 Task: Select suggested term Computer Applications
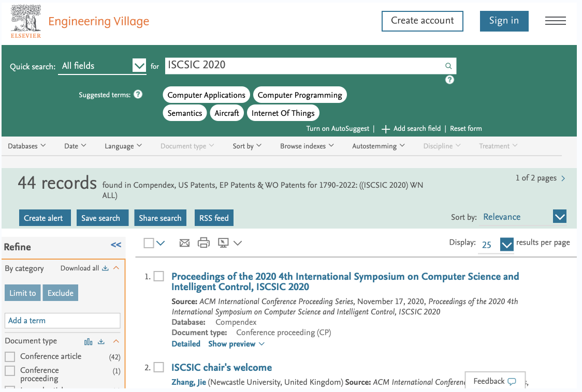click(x=207, y=95)
